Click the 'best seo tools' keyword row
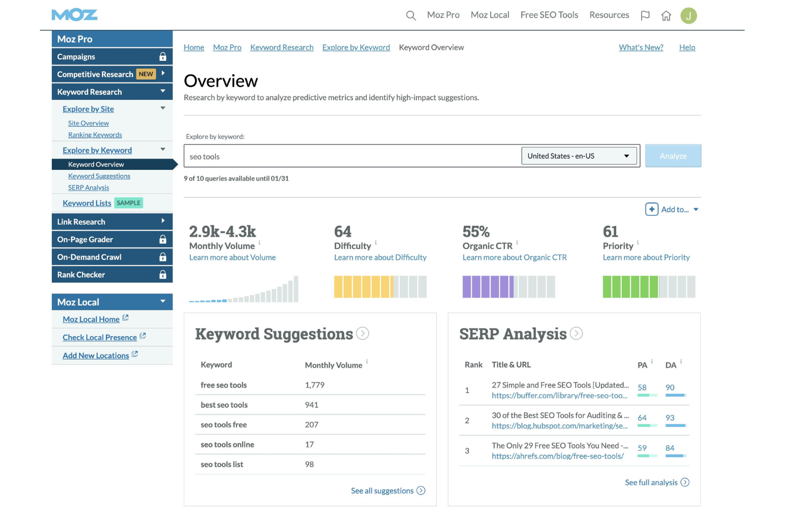The image size is (798, 532). tap(310, 405)
